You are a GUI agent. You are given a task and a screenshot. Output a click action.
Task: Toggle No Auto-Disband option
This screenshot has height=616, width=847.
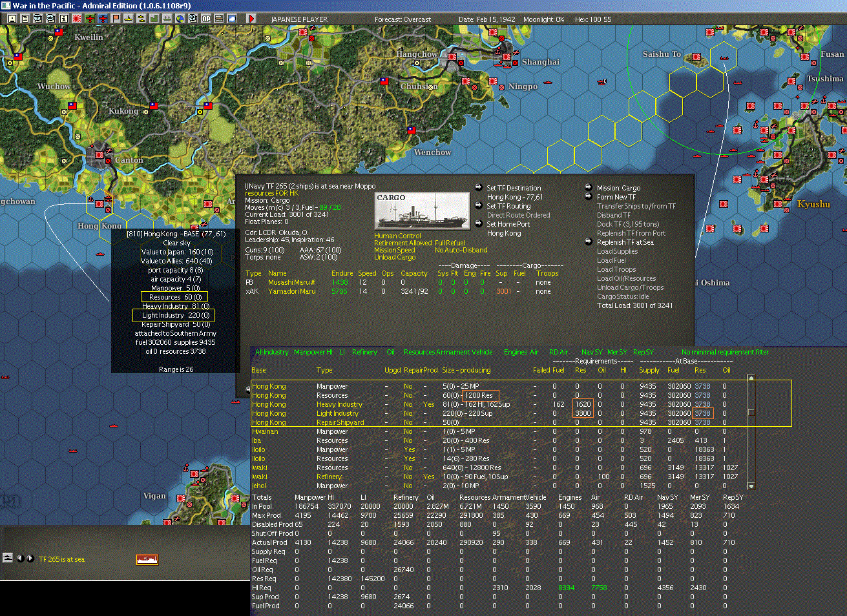[x=461, y=250]
